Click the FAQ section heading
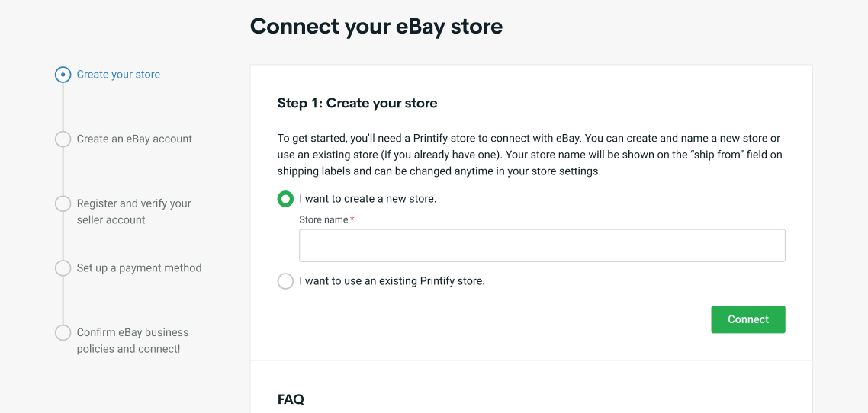The width and height of the screenshot is (868, 413). click(291, 399)
